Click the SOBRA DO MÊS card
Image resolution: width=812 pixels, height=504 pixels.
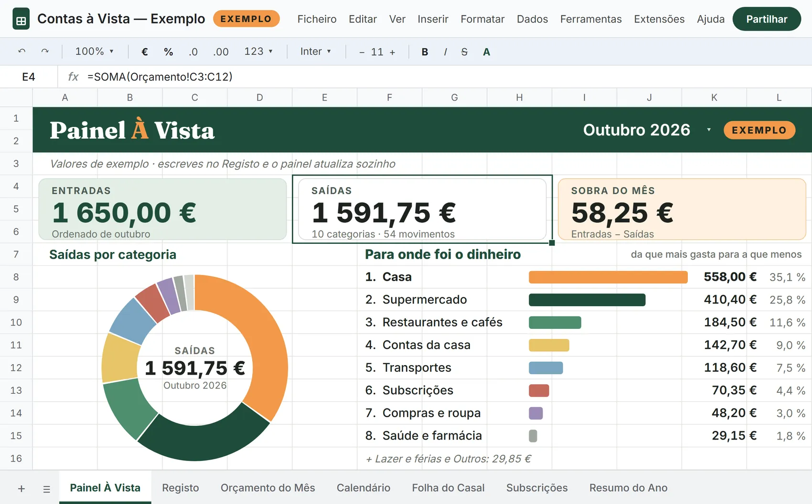(682, 209)
